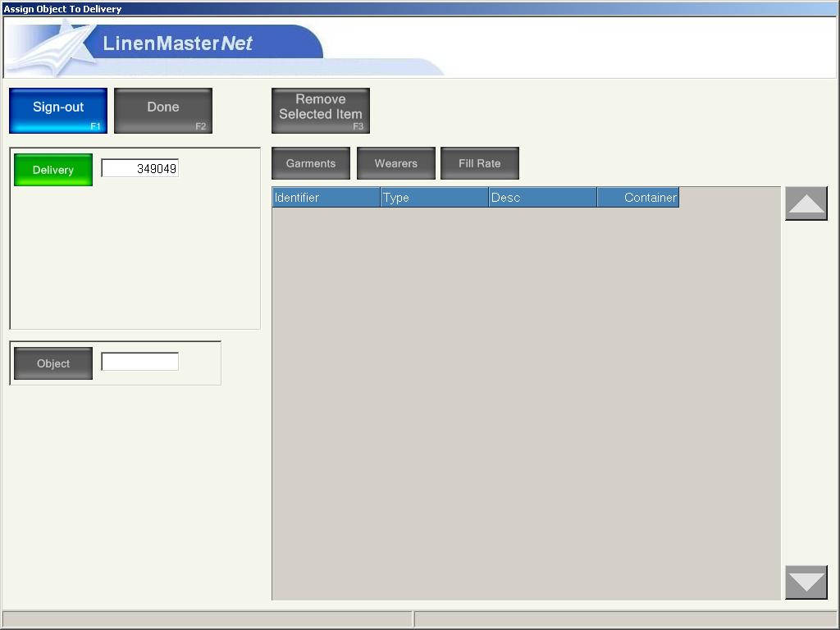Viewport: 840px width, 630px height.
Task: Select the Desc column header
Action: tap(542, 198)
